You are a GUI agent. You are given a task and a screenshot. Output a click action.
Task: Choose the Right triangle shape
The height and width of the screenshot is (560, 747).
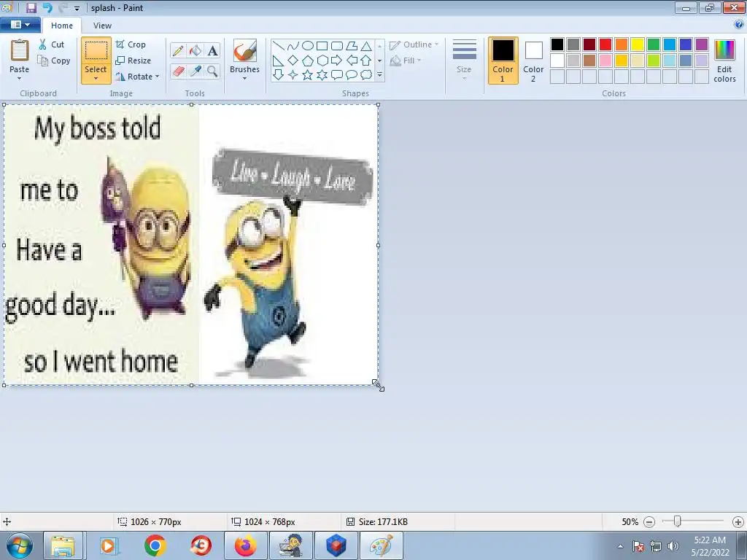pos(278,61)
